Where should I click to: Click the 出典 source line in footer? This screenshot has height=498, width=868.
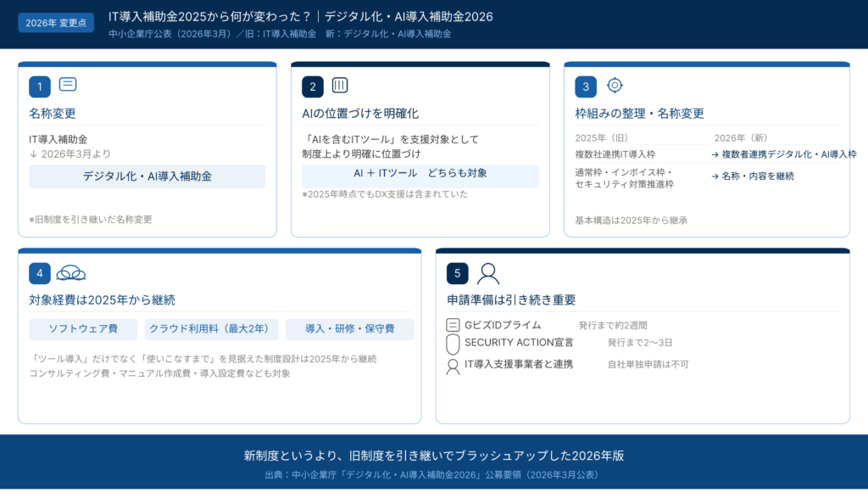click(433, 475)
